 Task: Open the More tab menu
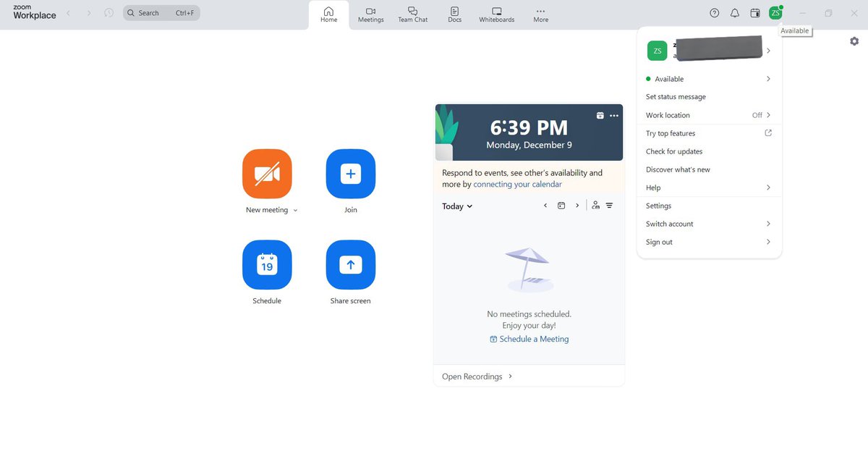[540, 14]
